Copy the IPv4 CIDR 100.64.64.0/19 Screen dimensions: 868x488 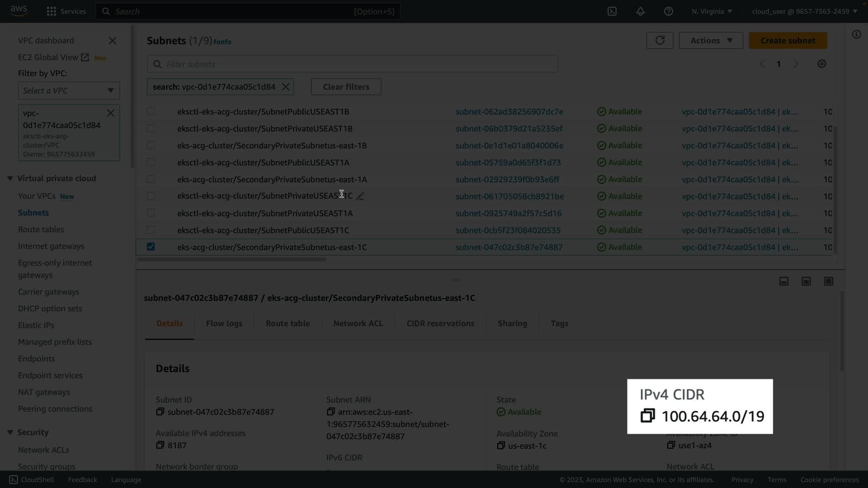coord(647,416)
